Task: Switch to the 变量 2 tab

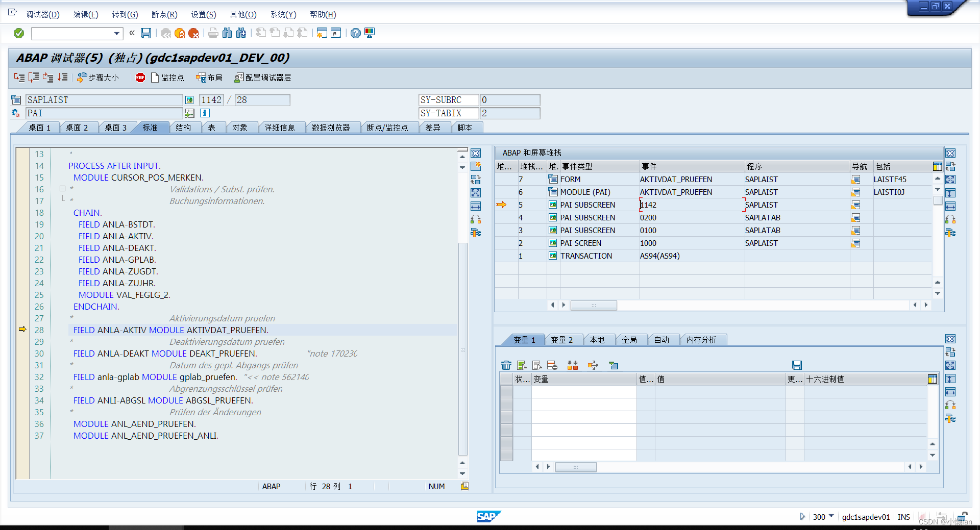Action: pos(562,339)
